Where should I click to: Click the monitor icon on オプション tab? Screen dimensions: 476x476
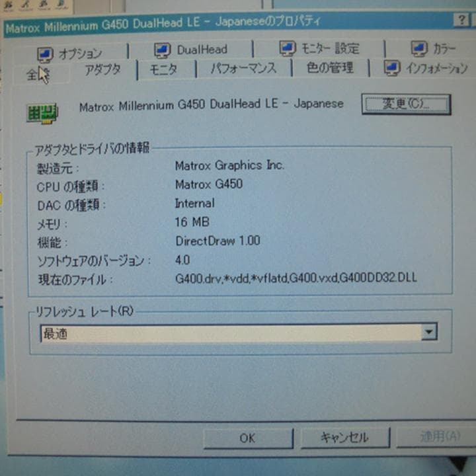(x=45, y=56)
